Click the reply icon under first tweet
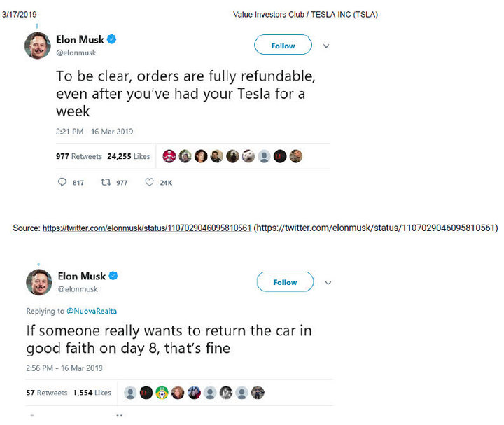This screenshot has height=425, width=504. [x=61, y=182]
